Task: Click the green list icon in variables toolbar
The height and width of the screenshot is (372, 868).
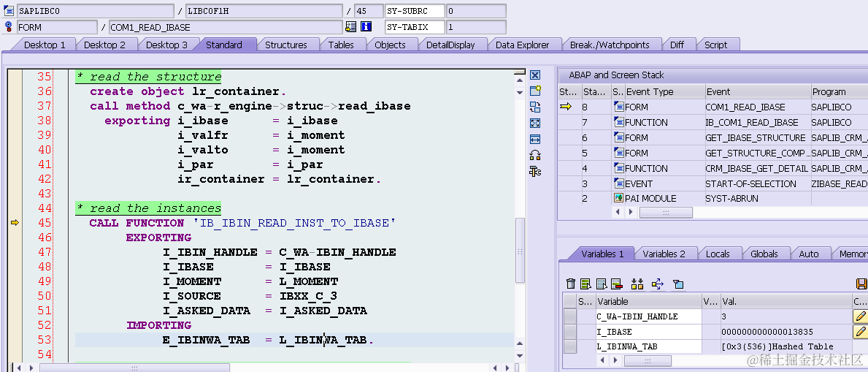Action: (x=586, y=284)
